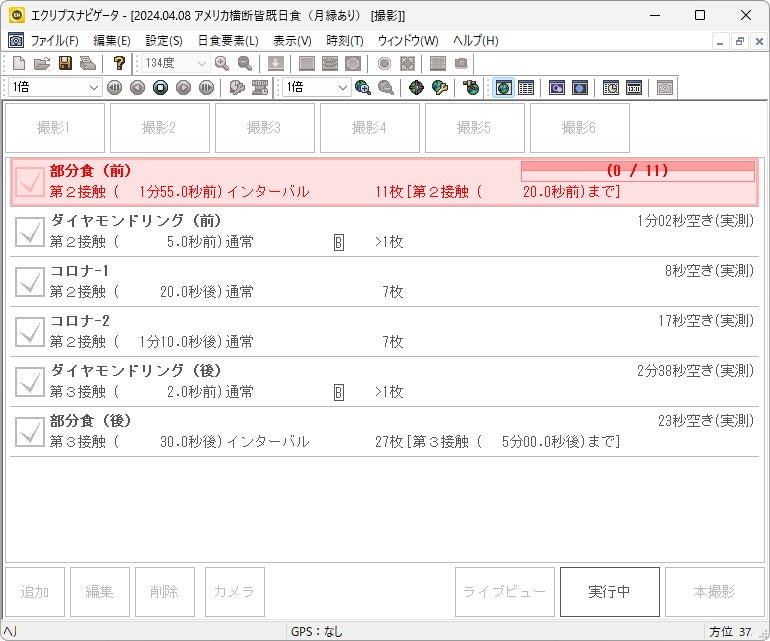Step forward fast with the fast-forward button
This screenshot has height=641, width=770.
(207, 88)
